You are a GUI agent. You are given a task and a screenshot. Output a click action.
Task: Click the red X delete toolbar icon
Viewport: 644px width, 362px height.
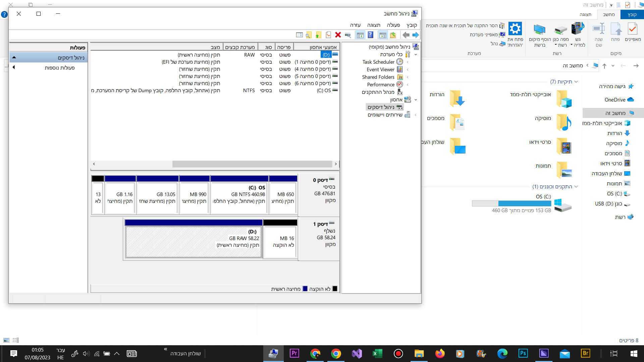(338, 35)
